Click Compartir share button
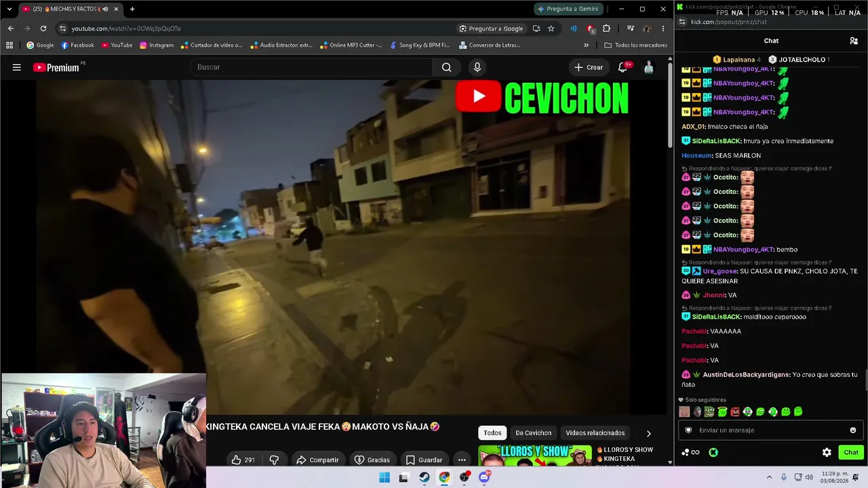Viewport: 868px width, 488px height. coord(317,460)
